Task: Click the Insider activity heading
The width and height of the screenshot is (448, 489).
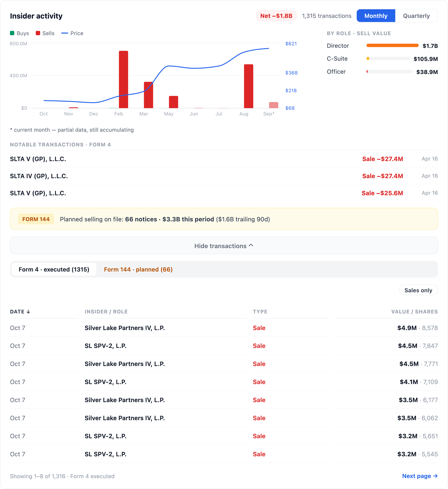Action: (36, 16)
